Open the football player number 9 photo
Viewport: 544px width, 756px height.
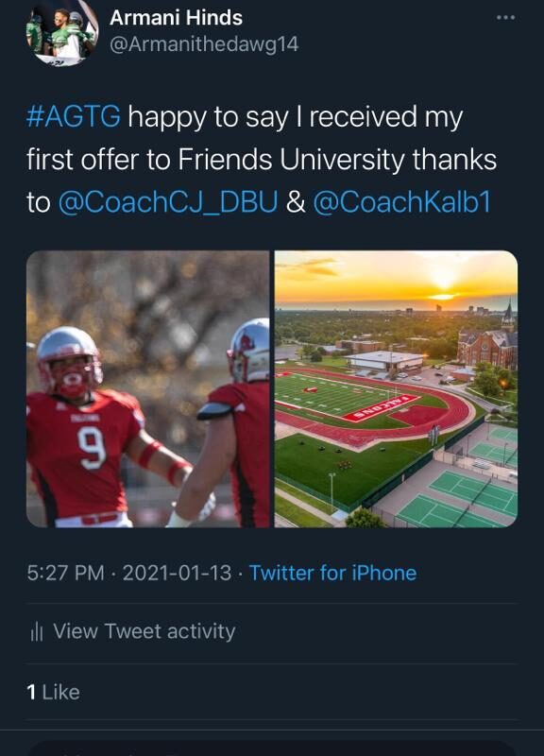click(x=148, y=389)
